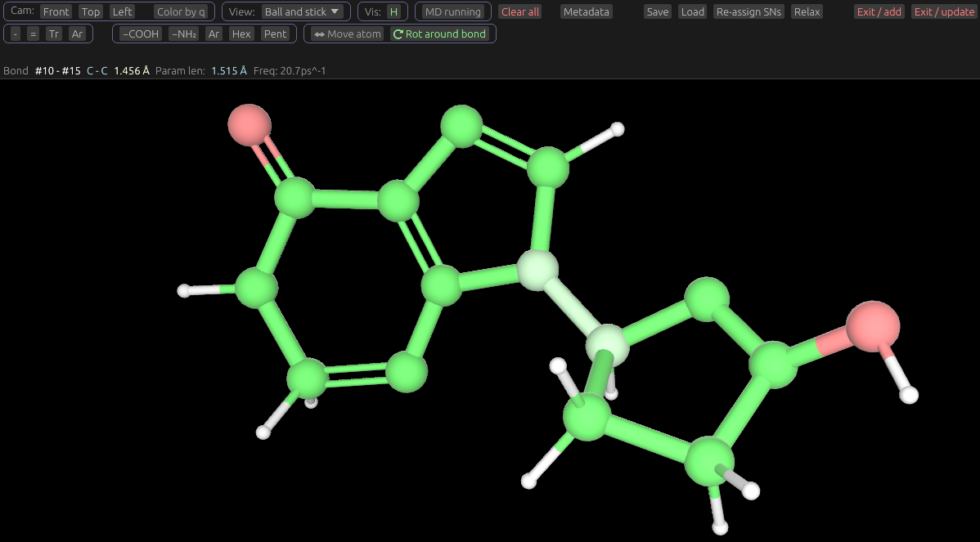Toggle the MD running button
Image resolution: width=980 pixels, height=542 pixels.
click(452, 11)
